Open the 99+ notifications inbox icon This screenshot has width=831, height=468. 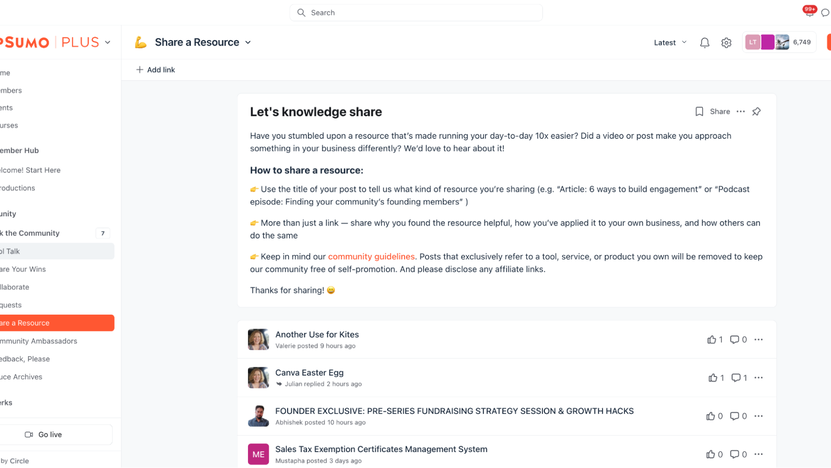pyautogui.click(x=809, y=12)
